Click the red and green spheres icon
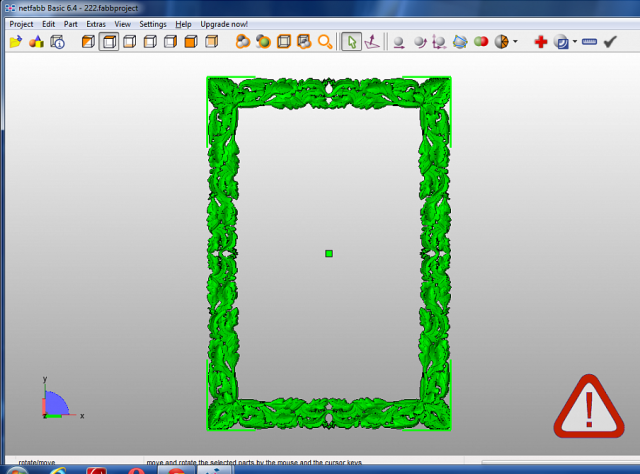 [480, 42]
